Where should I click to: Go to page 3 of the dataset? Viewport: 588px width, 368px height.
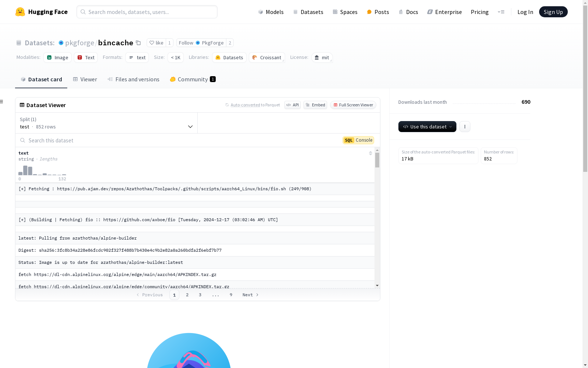point(200,295)
